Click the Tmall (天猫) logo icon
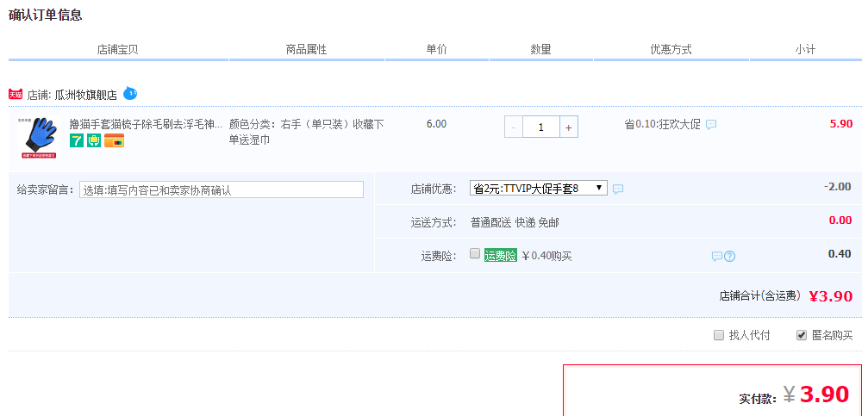The image size is (868, 416). (16, 95)
